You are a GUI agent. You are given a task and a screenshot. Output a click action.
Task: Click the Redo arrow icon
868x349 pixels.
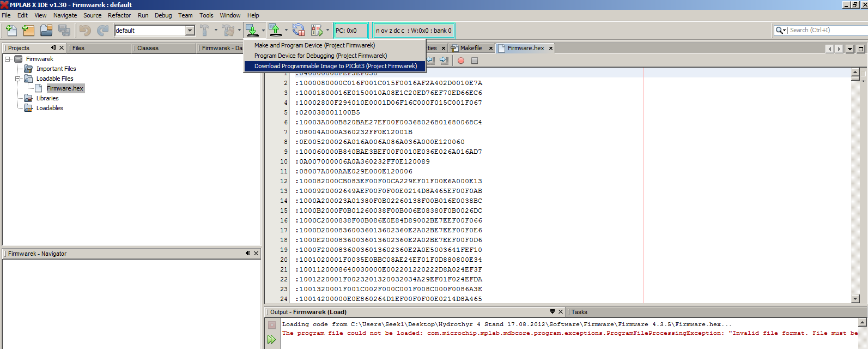[x=103, y=31]
